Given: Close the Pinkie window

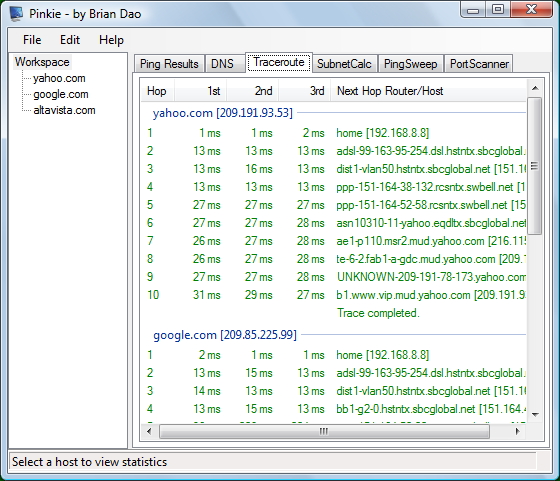Looking at the screenshot, I should (531, 10).
